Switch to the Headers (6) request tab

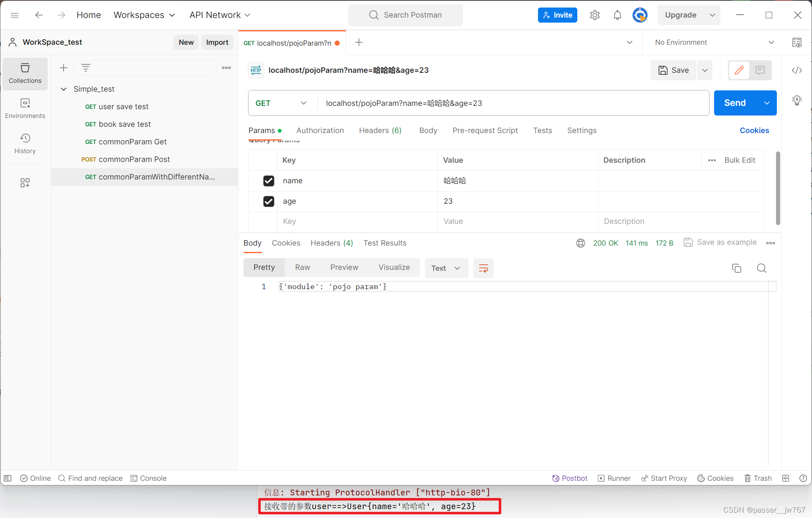(380, 131)
